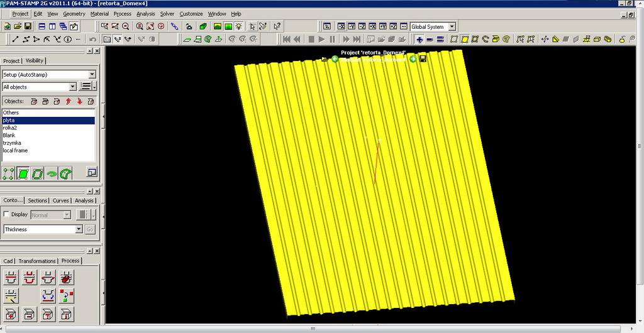Open the Thickness contour dropdown
This screenshot has width=644, height=333.
(x=79, y=229)
